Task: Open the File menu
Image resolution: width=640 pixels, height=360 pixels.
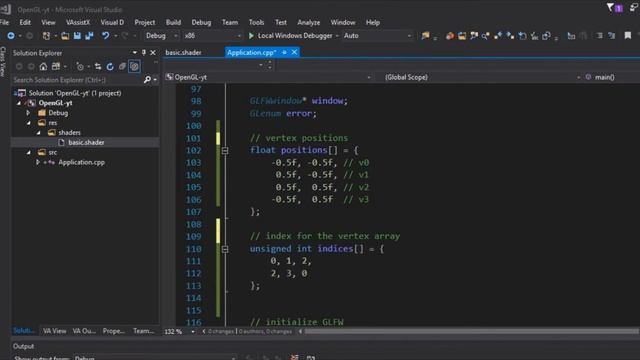Action: tap(4, 22)
